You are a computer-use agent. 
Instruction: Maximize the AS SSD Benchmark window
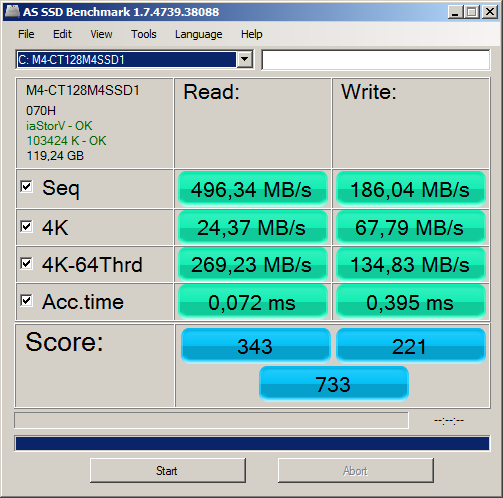click(x=472, y=12)
